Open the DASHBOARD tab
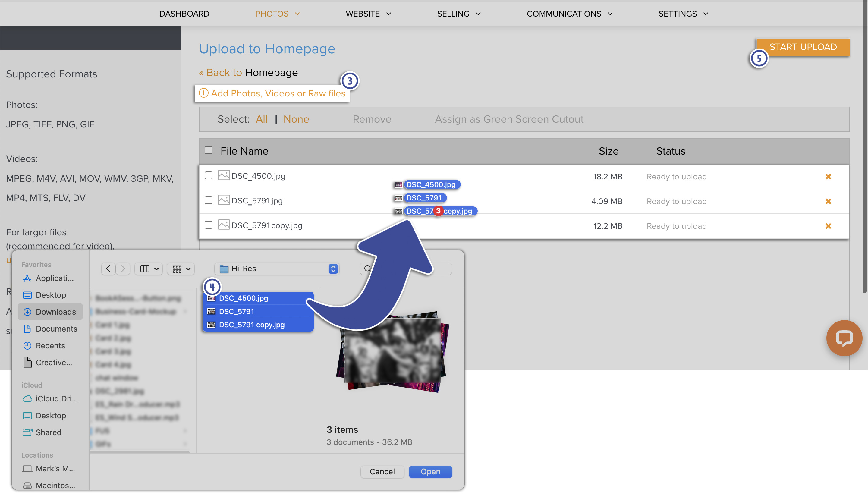The image size is (868, 500). 184,14
